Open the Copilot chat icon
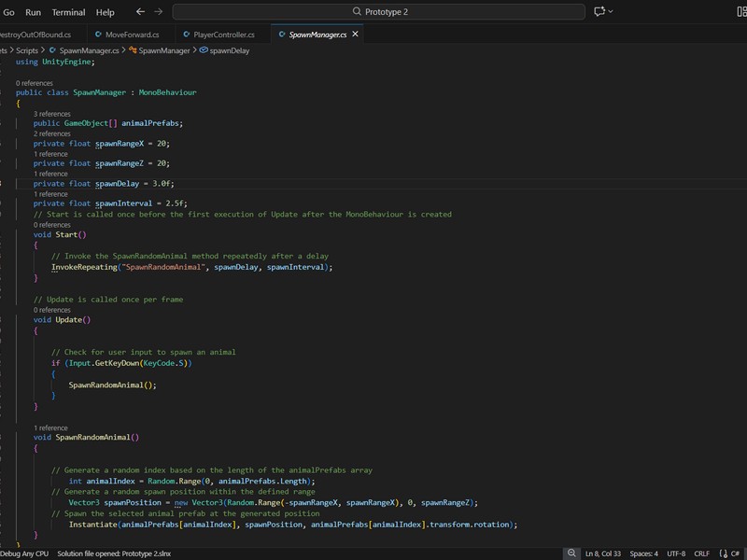The width and height of the screenshot is (747, 560). (599, 12)
